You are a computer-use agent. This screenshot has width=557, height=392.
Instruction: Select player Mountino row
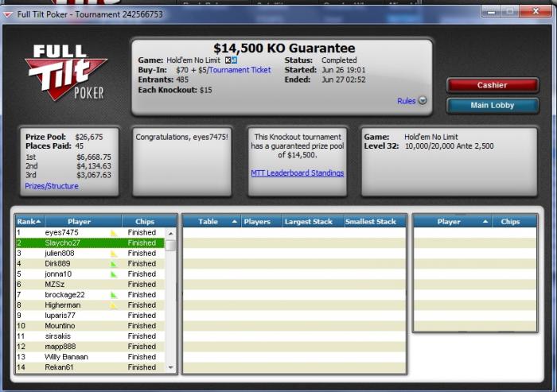click(x=90, y=325)
